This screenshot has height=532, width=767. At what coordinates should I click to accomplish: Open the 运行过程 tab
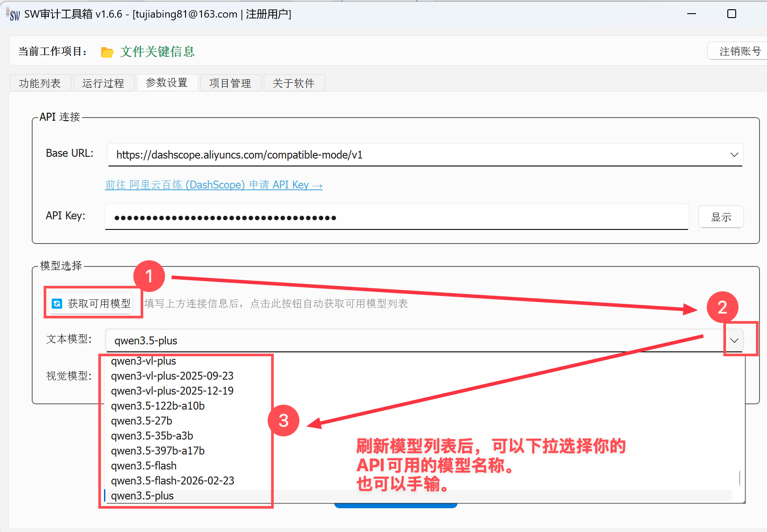103,83
